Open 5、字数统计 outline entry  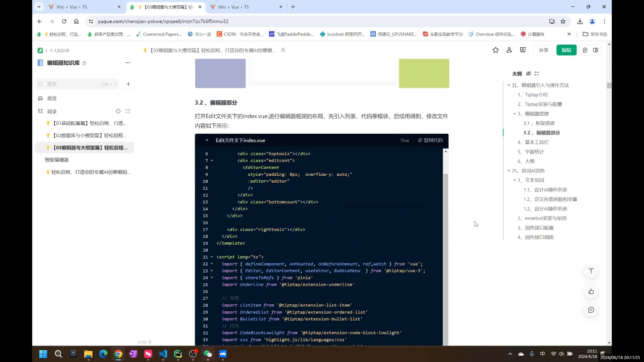point(531,152)
